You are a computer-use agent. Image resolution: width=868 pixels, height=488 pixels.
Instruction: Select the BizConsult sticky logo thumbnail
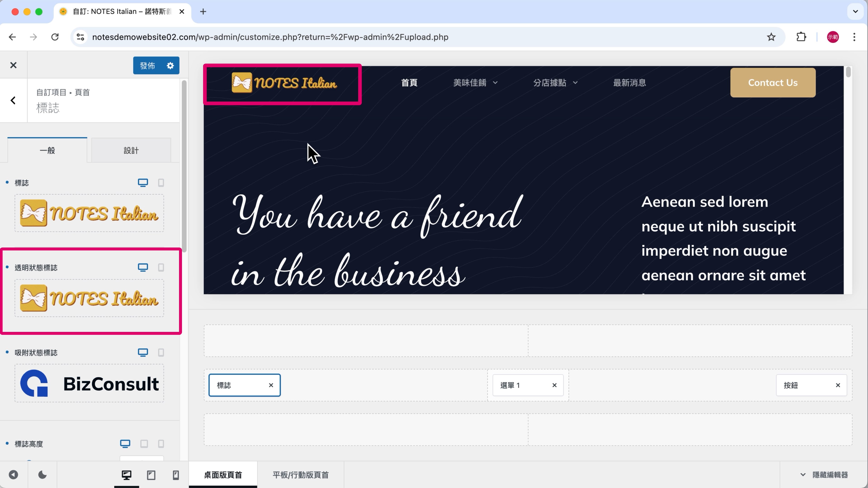pyautogui.click(x=89, y=383)
